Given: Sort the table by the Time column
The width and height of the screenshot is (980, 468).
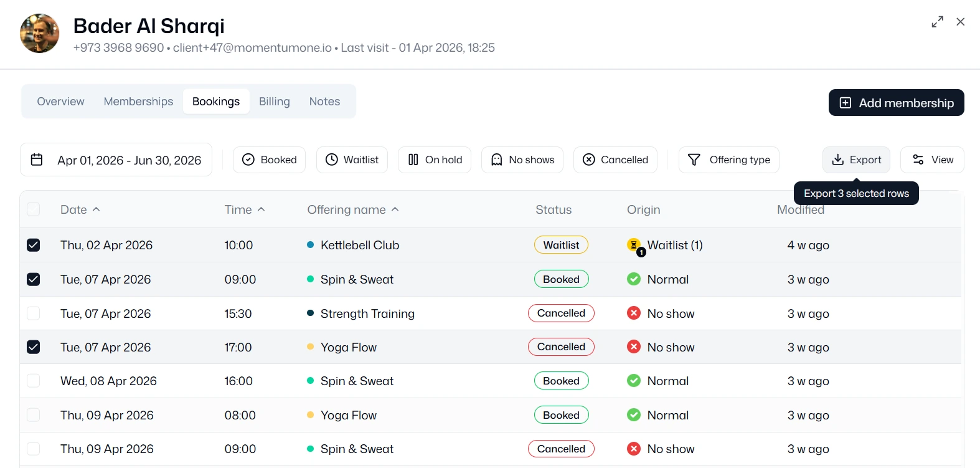Looking at the screenshot, I should pyautogui.click(x=245, y=209).
